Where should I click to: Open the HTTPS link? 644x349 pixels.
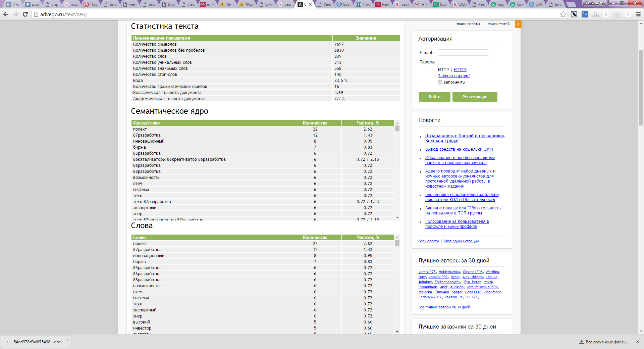[460, 70]
